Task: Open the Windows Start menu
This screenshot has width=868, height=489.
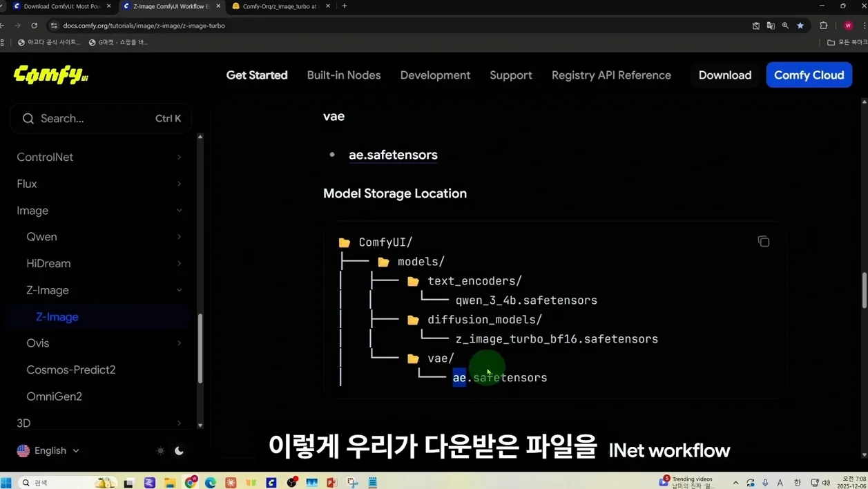Action: 6,482
